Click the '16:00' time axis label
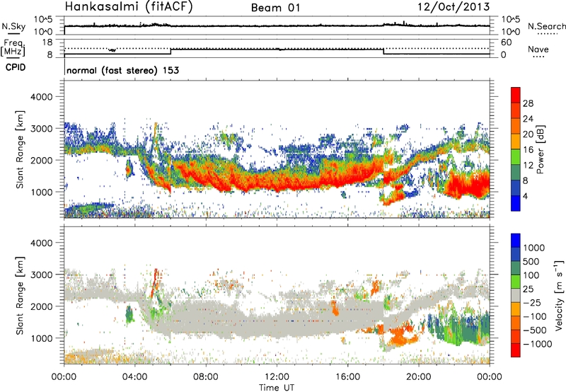 (348, 377)
